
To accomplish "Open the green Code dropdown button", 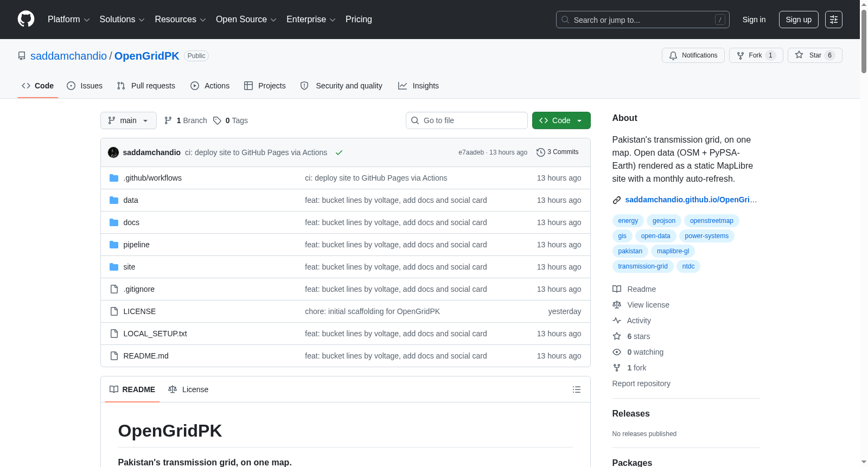I will coord(561,120).
